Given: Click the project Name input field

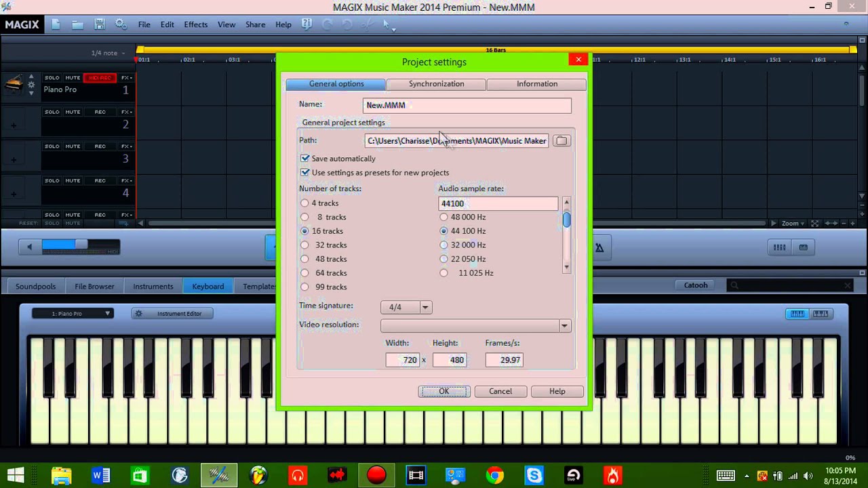Looking at the screenshot, I should 467,105.
